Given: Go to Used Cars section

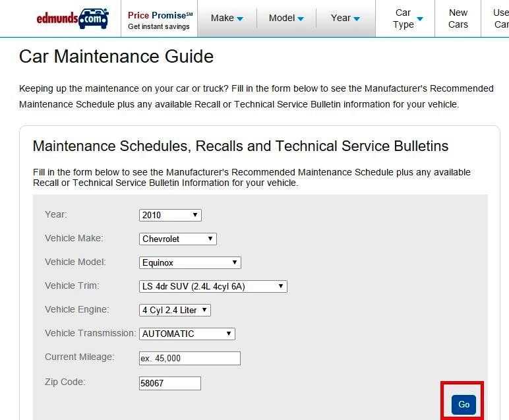Looking at the screenshot, I should pos(500,18).
